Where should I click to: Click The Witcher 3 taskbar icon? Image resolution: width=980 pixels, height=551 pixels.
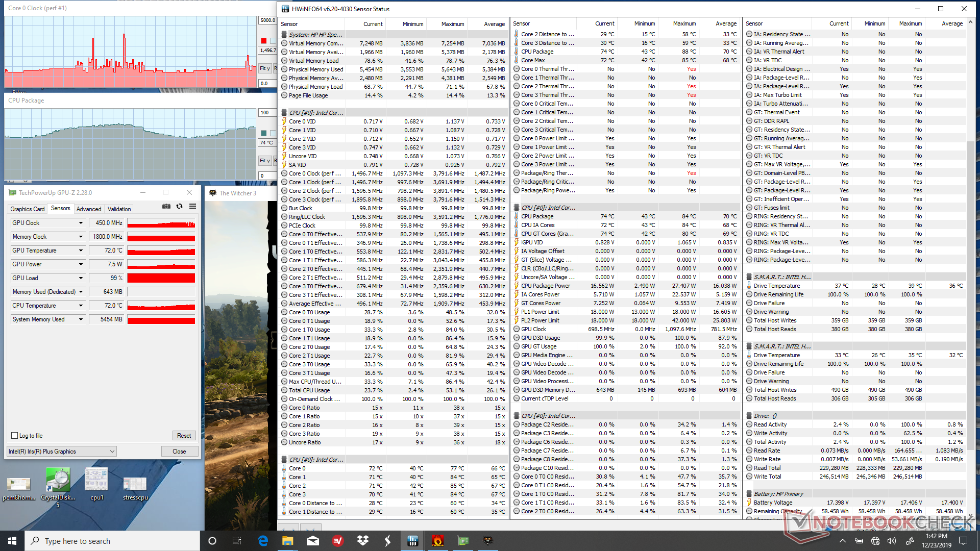pyautogui.click(x=487, y=541)
